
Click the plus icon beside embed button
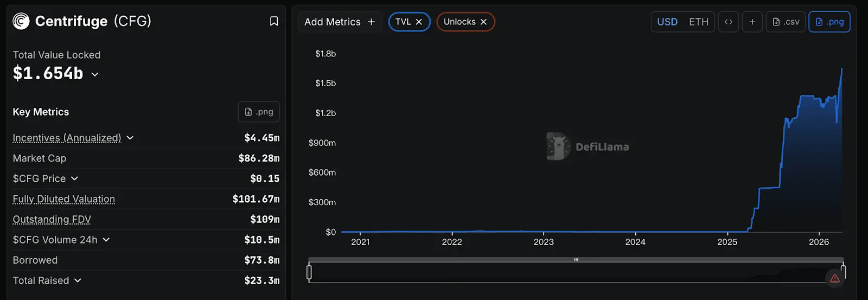(752, 22)
